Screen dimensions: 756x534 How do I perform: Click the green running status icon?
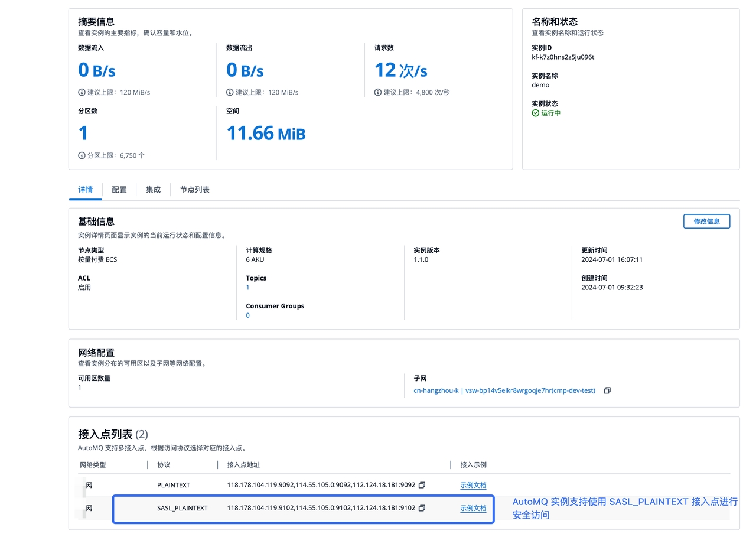tap(536, 113)
